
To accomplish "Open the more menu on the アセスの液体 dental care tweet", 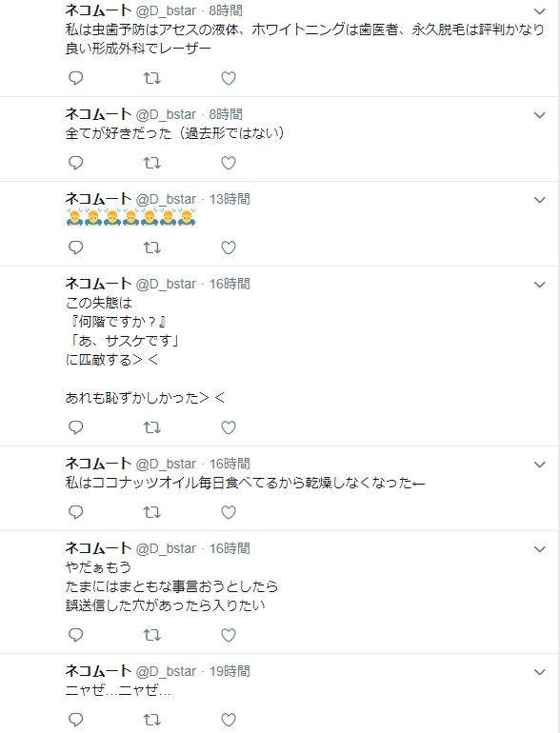I will [540, 11].
